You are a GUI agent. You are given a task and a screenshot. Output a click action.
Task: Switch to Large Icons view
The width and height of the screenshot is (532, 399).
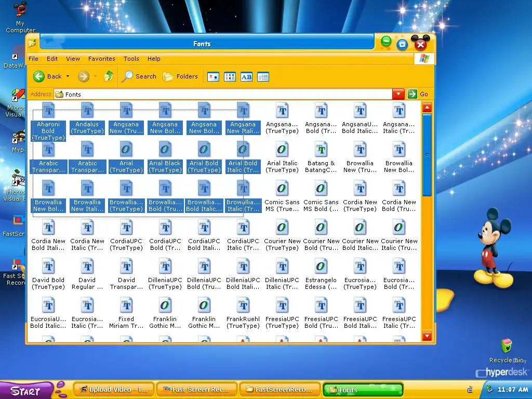[213, 77]
